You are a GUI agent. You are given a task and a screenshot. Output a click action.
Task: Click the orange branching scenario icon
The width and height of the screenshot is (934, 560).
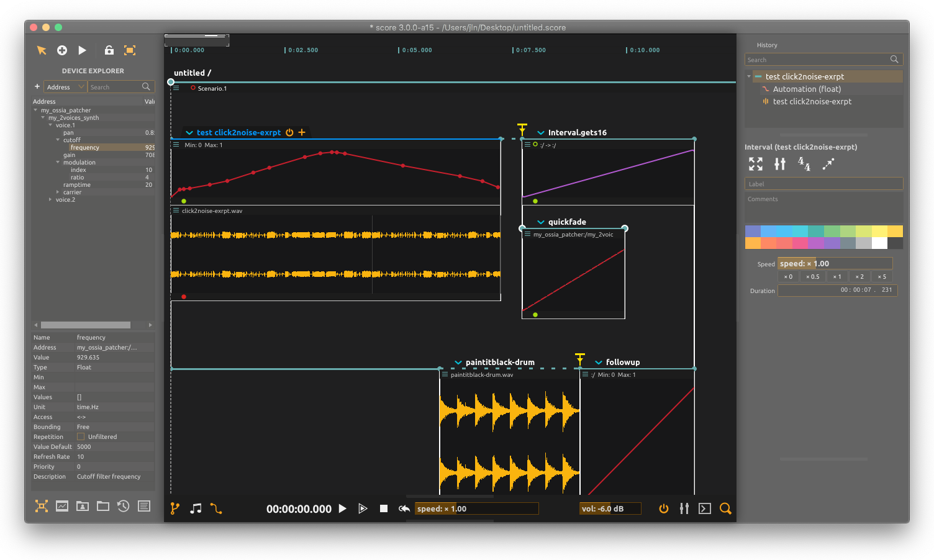click(x=175, y=508)
